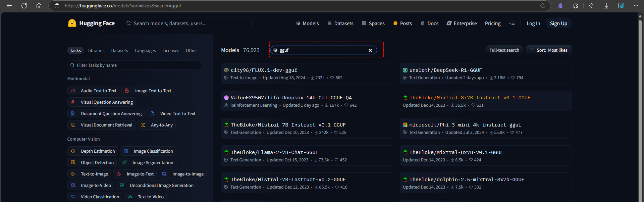Viewport: 644px width, 202px height.
Task: Reload the page with browser refresh icon
Action: tap(24, 6)
